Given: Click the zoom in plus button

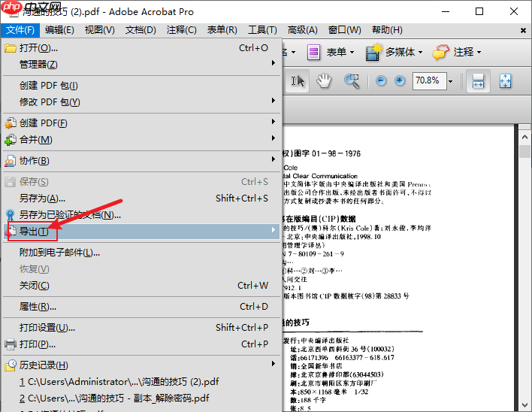Looking at the screenshot, I should tap(400, 80).
